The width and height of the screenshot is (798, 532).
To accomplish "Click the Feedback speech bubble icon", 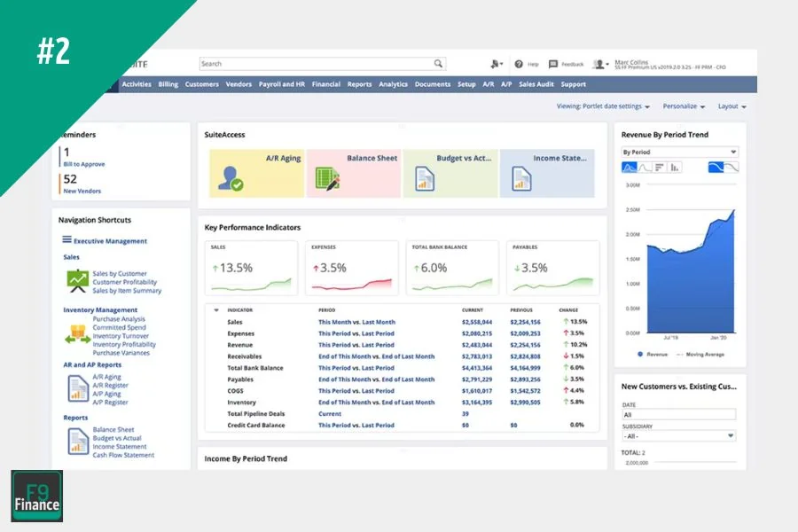I will (554, 63).
